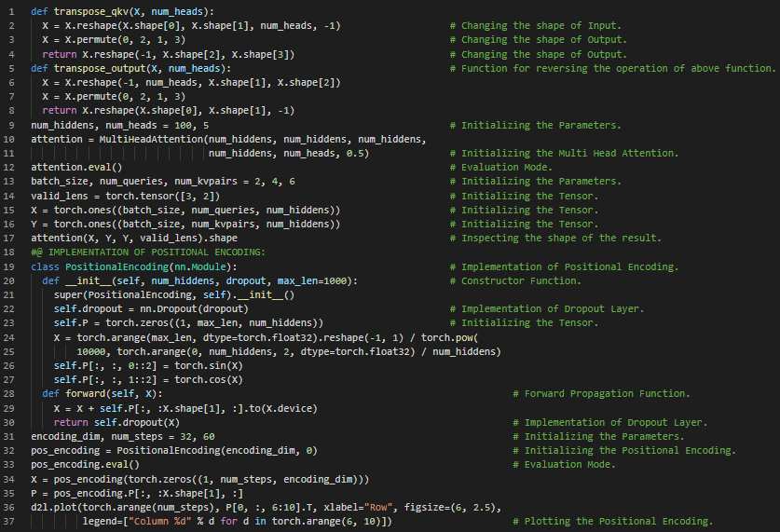
Task: Place cursor on the d2l.plot call
Action: click(x=57, y=507)
